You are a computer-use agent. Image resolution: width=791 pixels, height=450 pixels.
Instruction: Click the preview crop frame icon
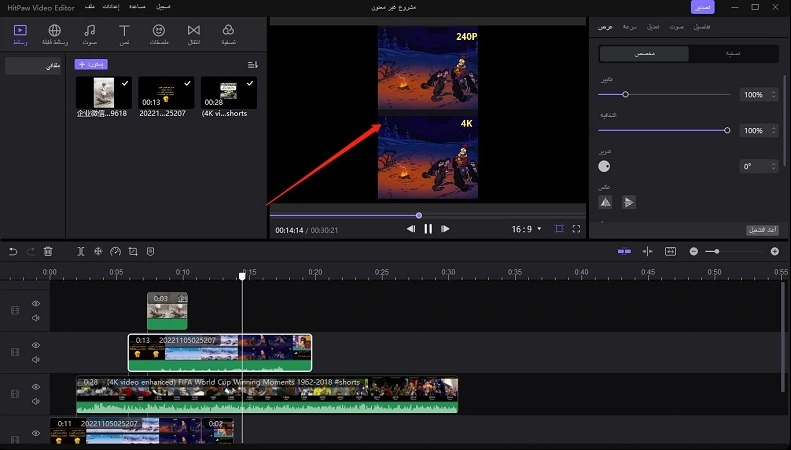[x=559, y=229]
